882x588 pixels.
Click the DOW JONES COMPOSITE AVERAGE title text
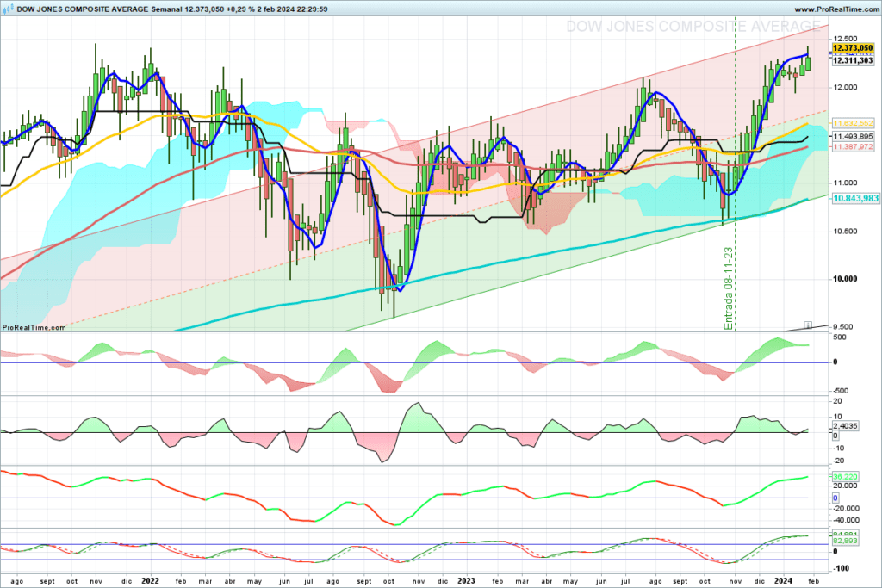[x=83, y=9]
